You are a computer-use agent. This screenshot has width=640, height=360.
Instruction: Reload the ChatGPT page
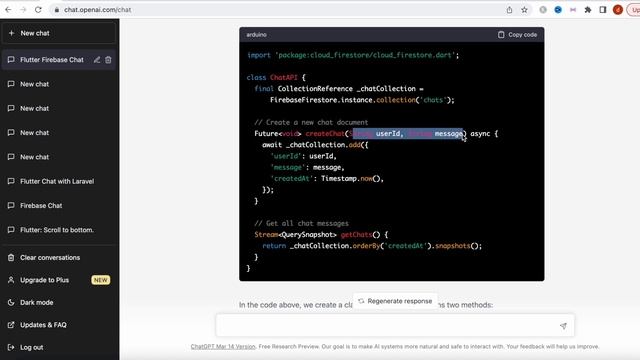click(38, 9)
